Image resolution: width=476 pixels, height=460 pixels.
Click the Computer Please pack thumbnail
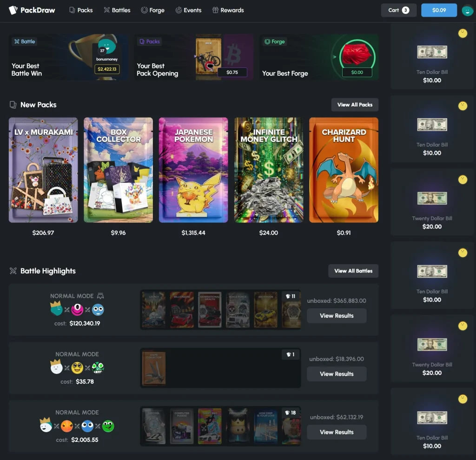click(182, 426)
